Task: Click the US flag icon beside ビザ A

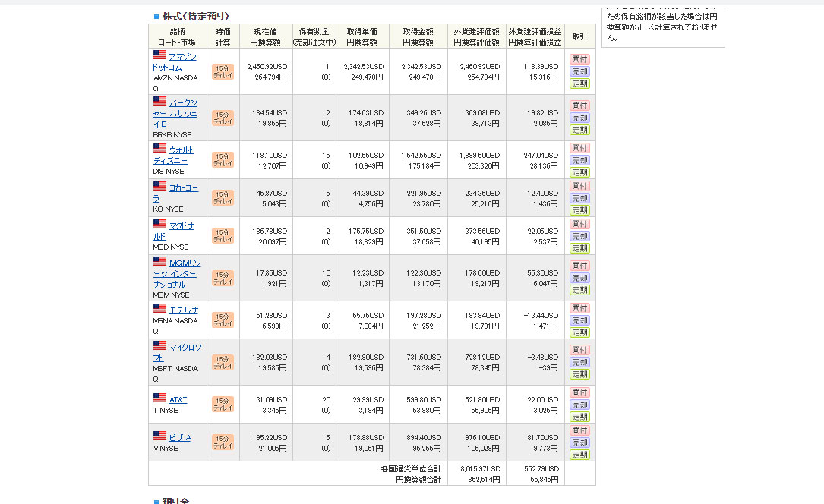Action: click(x=159, y=436)
